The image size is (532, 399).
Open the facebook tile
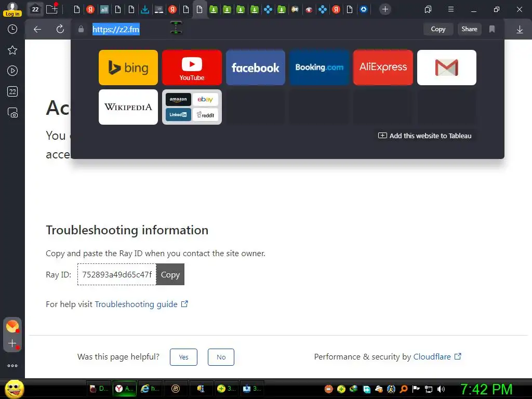[x=256, y=68]
